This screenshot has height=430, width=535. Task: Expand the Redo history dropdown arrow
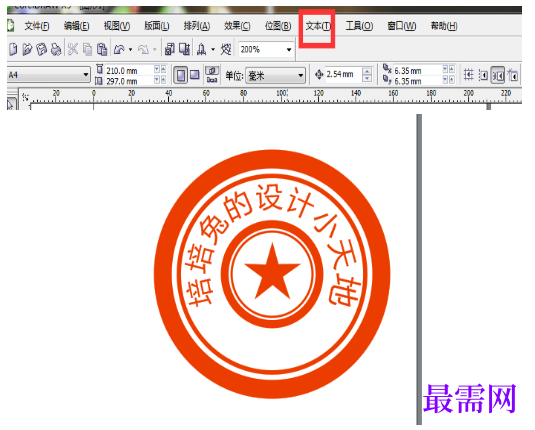[x=155, y=50]
